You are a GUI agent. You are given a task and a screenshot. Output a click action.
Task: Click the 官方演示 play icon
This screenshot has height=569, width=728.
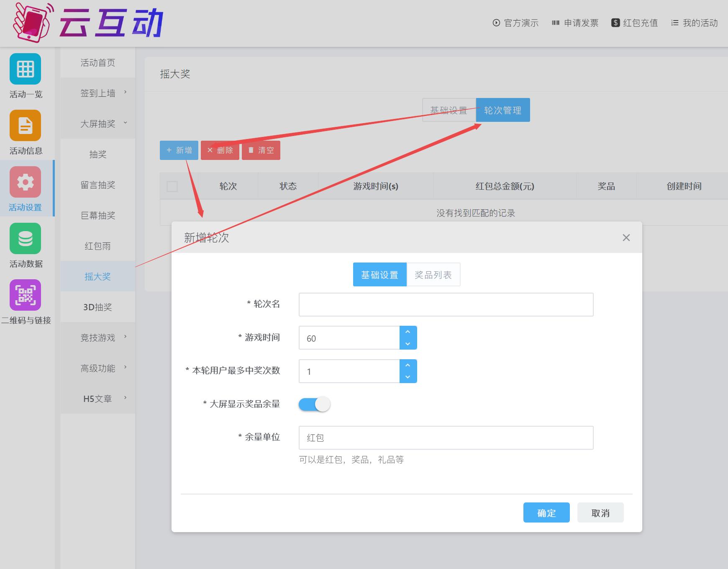click(x=496, y=23)
